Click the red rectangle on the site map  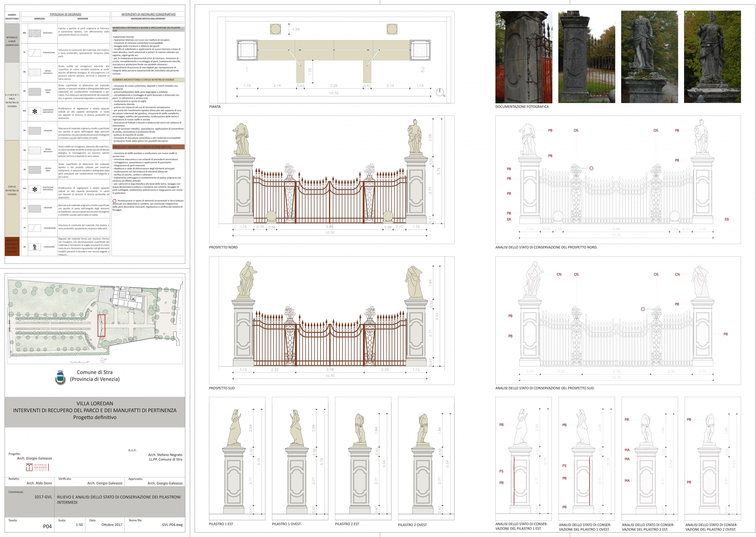pyautogui.click(x=101, y=325)
